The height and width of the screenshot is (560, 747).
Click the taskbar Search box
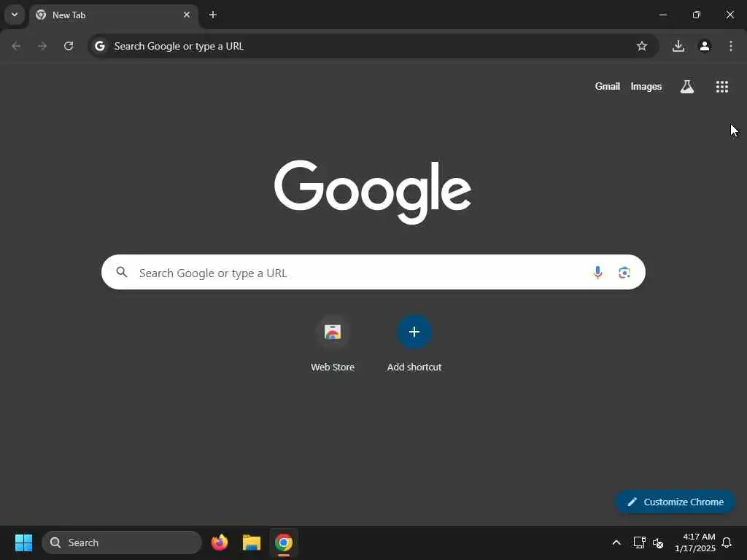(x=122, y=542)
